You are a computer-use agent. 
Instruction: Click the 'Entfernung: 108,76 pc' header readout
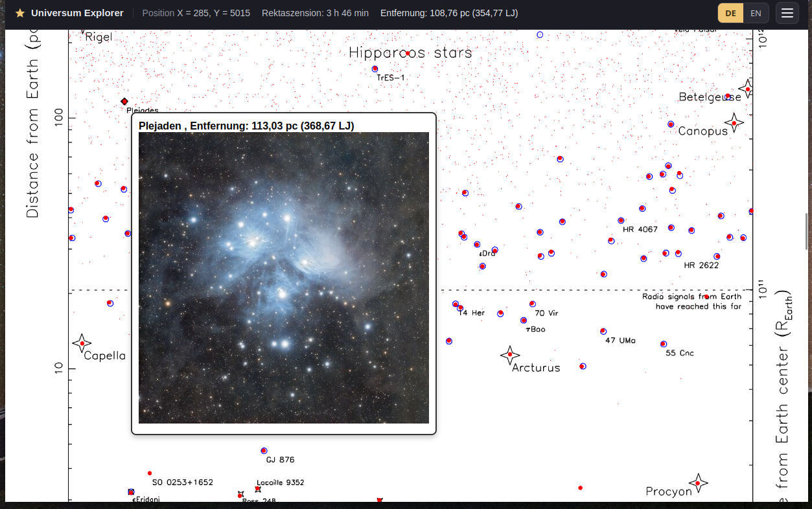point(449,13)
